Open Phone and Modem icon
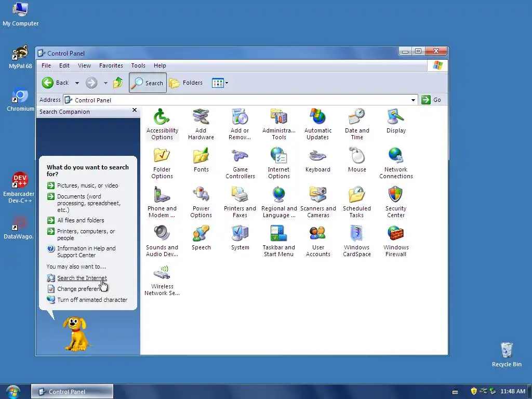This screenshot has width=532, height=399. (162, 202)
